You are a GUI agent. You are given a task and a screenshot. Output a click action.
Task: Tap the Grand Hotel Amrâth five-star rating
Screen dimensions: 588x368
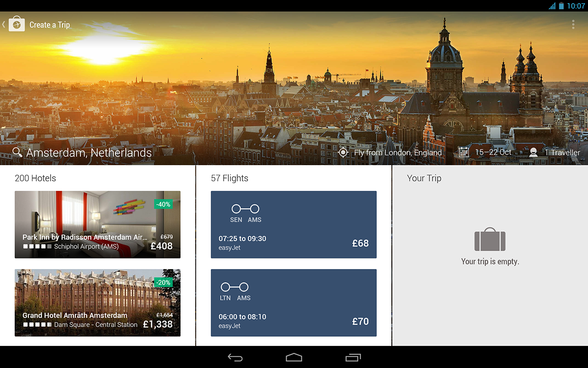(37, 325)
